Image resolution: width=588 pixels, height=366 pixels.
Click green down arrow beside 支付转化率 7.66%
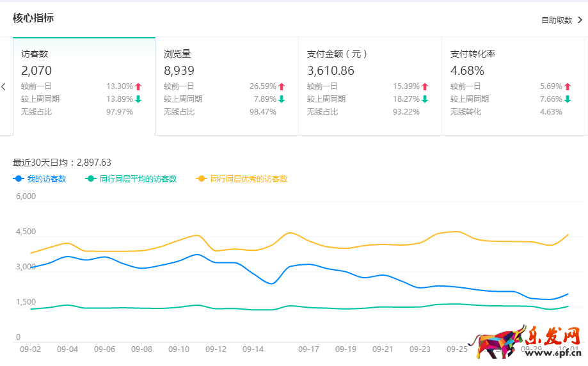pyautogui.click(x=568, y=99)
